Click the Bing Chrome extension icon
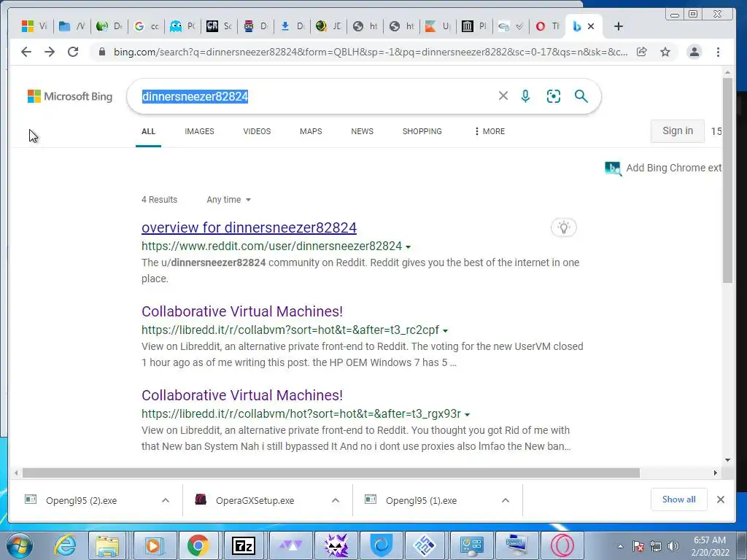The height and width of the screenshot is (560, 747). (x=613, y=168)
